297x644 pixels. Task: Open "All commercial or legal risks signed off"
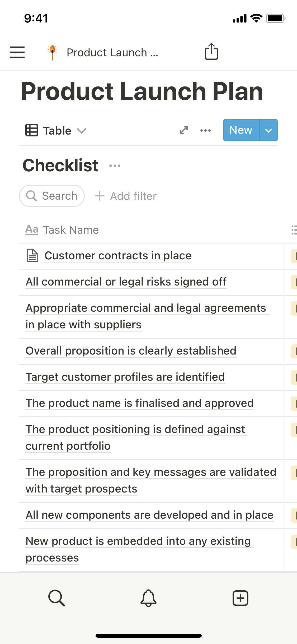126,282
